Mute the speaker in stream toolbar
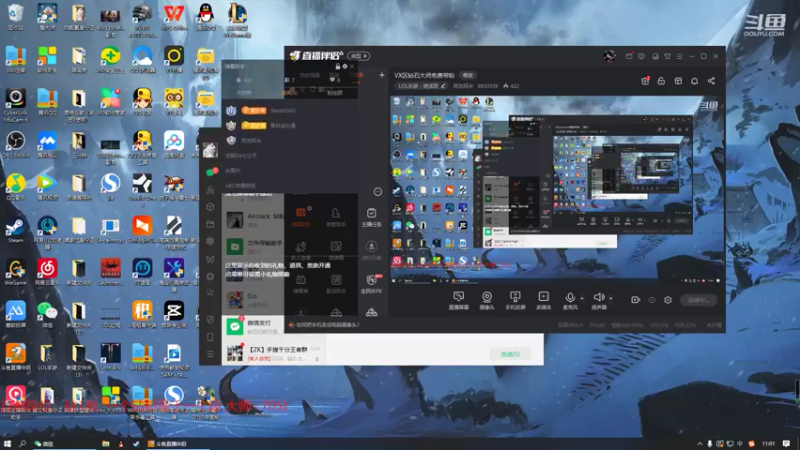This screenshot has width=800, height=450. (598, 300)
